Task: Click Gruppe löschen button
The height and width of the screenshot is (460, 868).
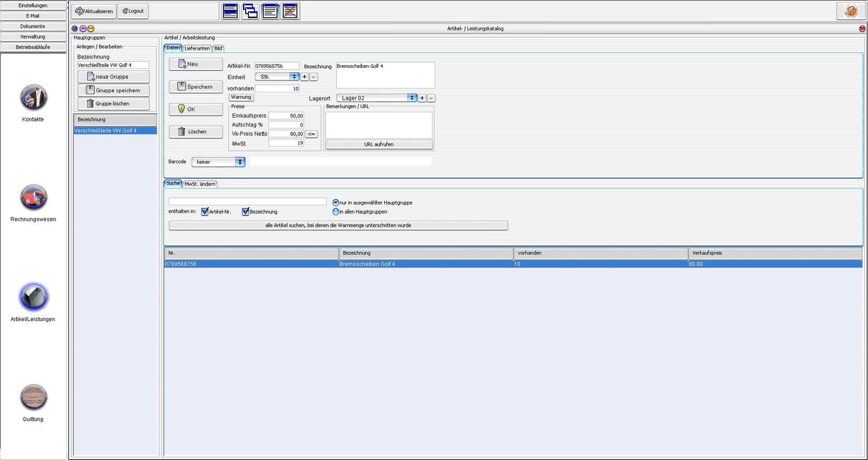Action: (x=113, y=104)
